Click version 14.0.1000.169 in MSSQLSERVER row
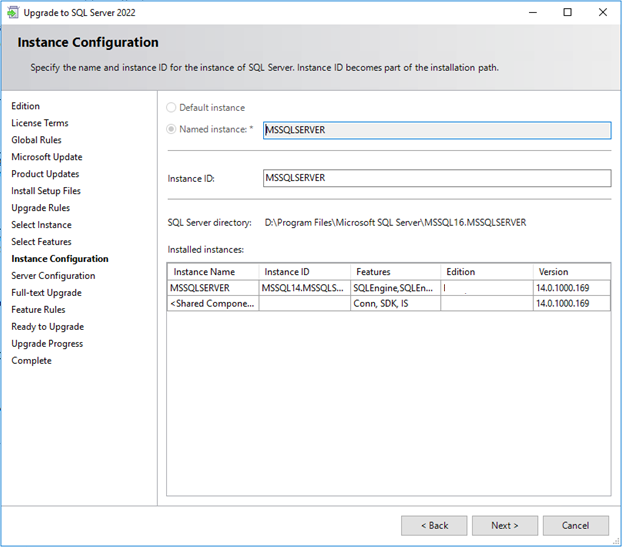623x549 pixels. click(x=572, y=288)
